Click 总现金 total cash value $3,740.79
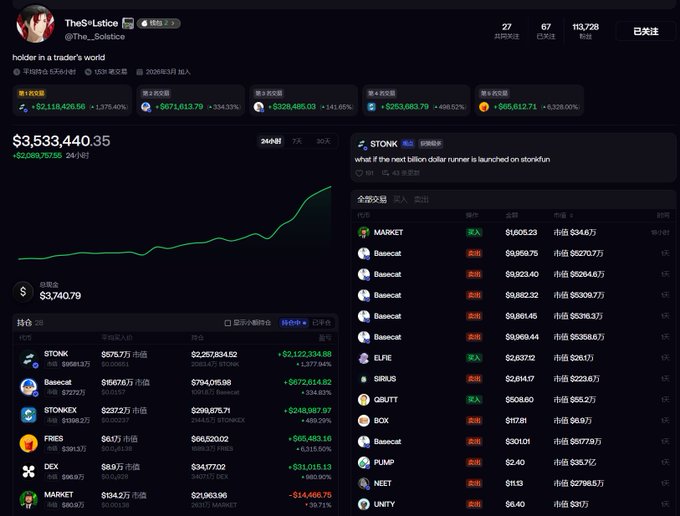Viewport: 680px width, 516px height. tap(60, 296)
